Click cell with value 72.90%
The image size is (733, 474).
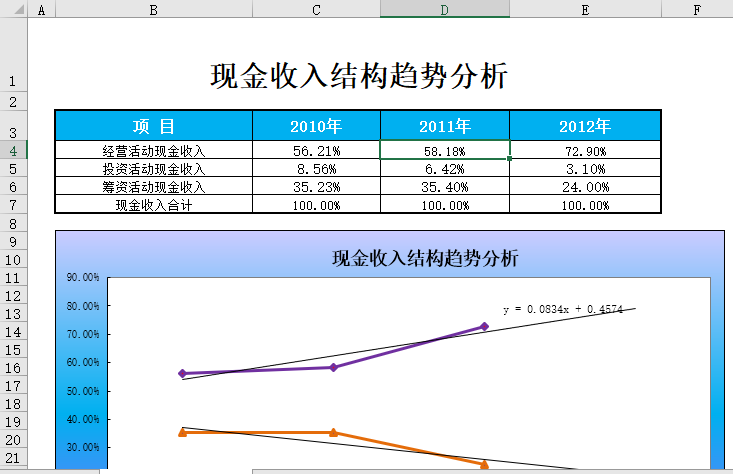click(584, 151)
